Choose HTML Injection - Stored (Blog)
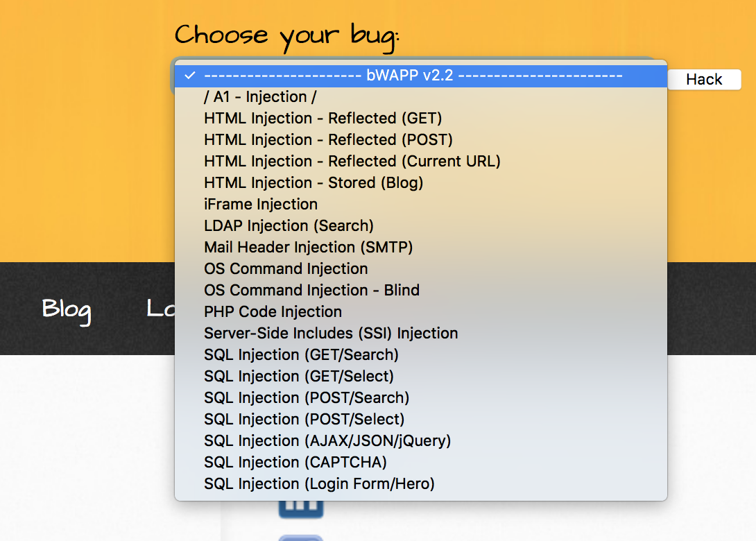 click(x=313, y=183)
